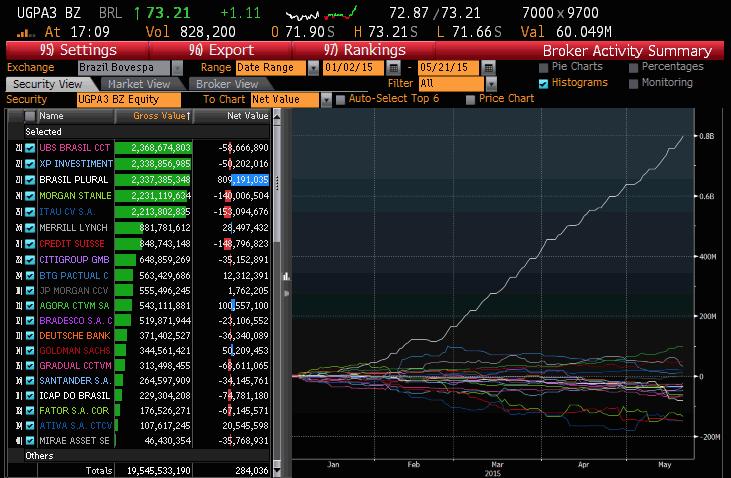Enable Auto-Select Top 6 checkbox

341,100
